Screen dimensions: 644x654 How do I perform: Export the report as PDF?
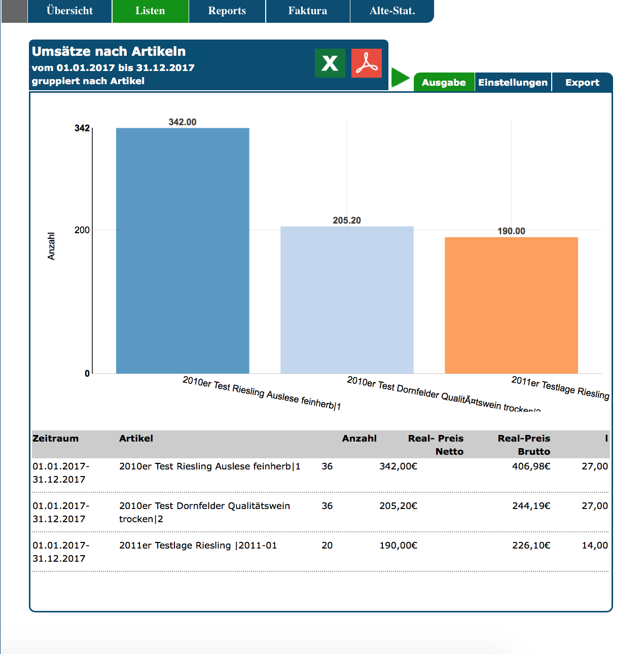tap(366, 63)
